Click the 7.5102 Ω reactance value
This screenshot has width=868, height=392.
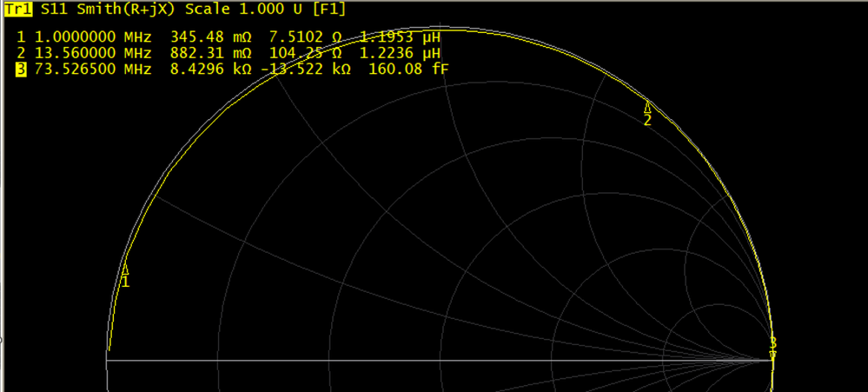306,37
